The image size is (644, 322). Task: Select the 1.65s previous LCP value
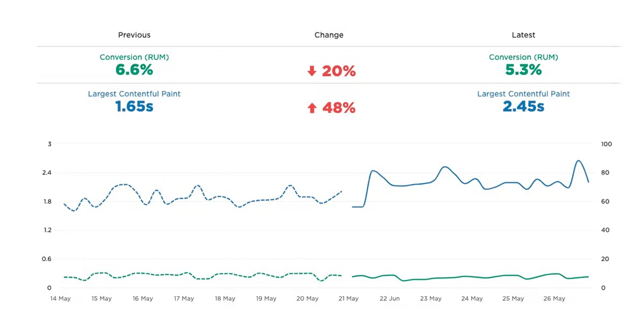coord(134,107)
